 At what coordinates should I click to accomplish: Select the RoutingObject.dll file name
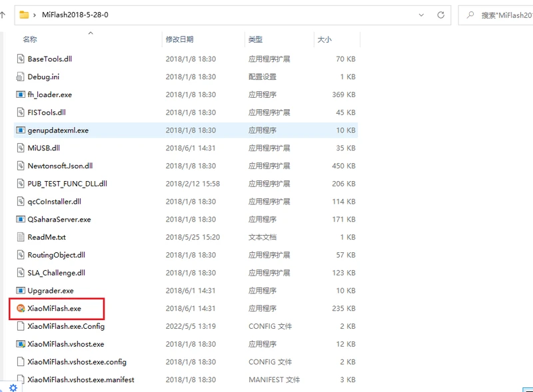point(57,255)
